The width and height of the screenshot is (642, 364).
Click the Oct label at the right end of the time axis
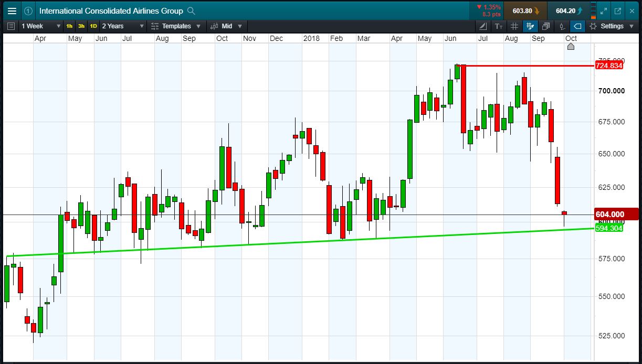pos(571,38)
